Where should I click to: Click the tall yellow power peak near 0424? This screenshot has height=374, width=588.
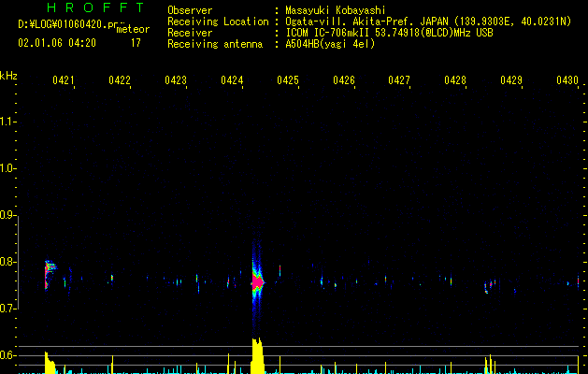257,355
